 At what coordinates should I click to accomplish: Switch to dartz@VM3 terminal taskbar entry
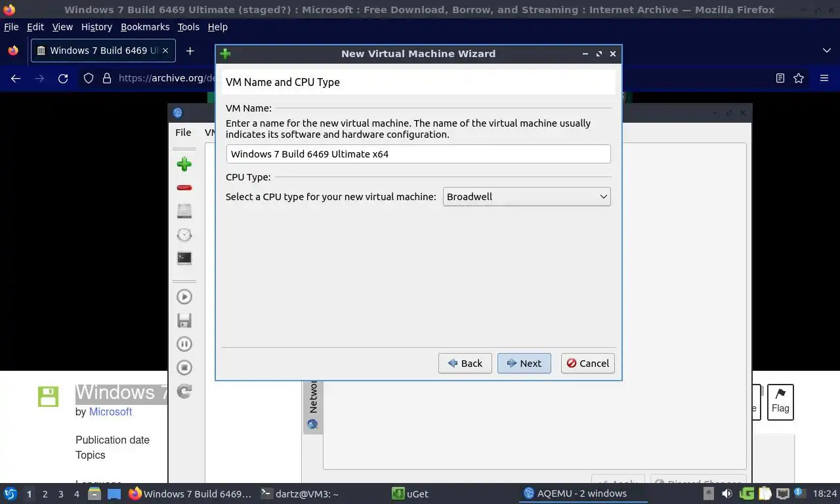tap(300, 493)
